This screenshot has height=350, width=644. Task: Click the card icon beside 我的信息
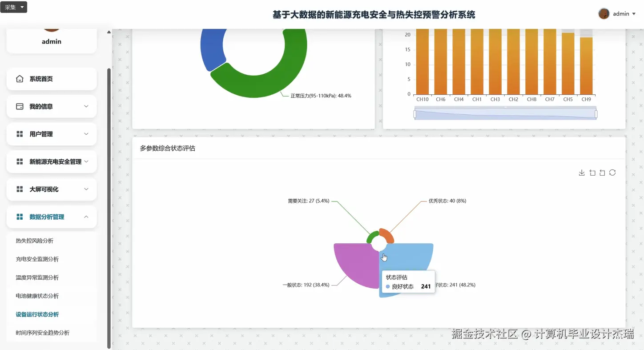20,106
